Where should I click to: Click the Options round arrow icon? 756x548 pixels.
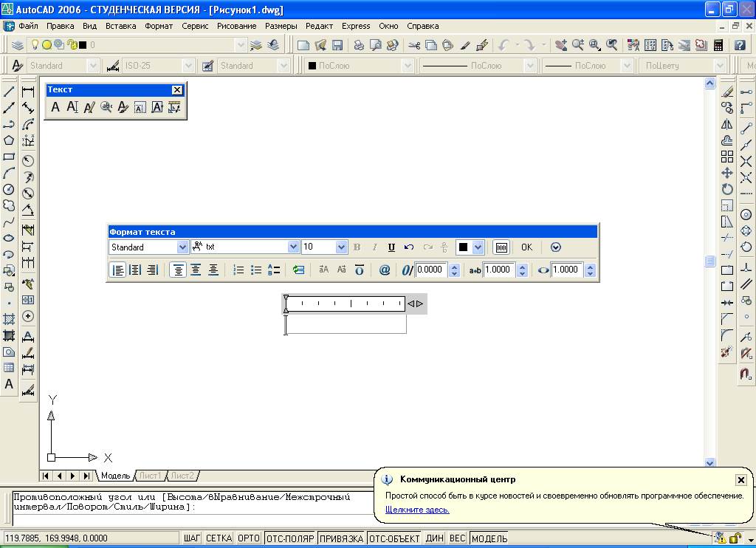click(555, 247)
